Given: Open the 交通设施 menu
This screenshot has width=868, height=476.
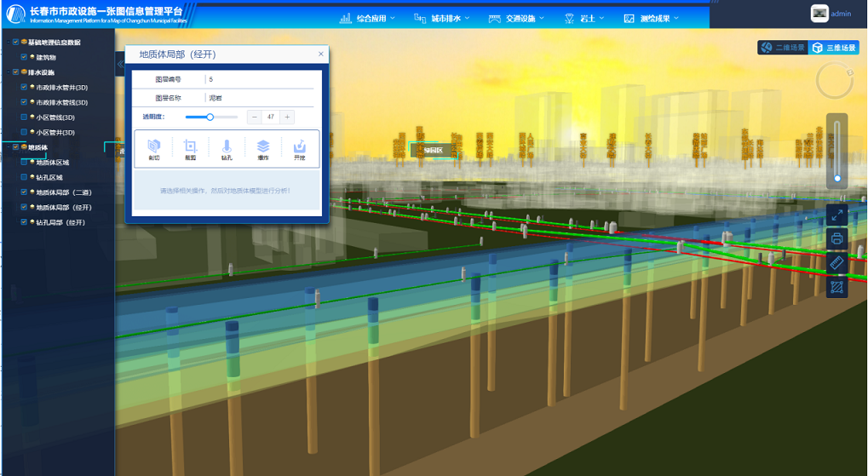Looking at the screenshot, I should click(x=516, y=18).
